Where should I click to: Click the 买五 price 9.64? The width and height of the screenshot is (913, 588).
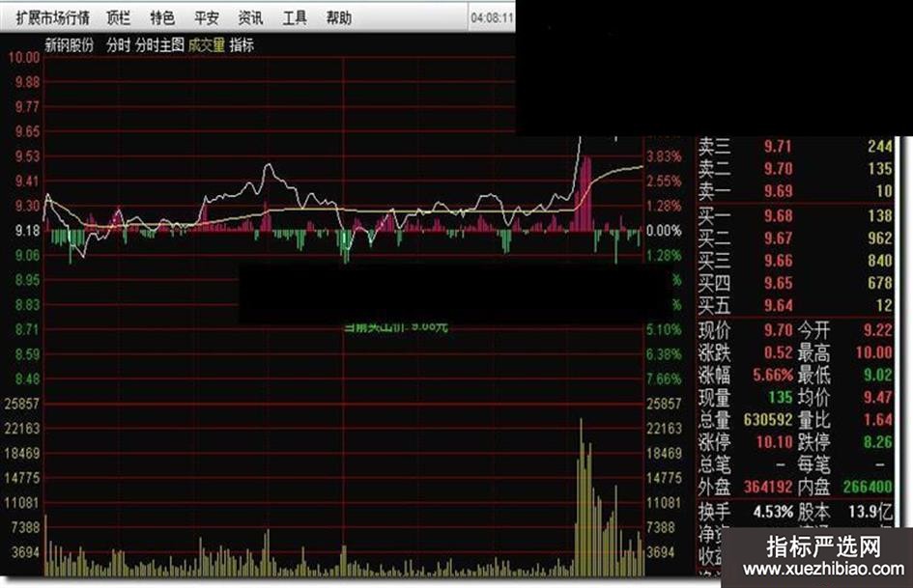pyautogui.click(x=778, y=305)
